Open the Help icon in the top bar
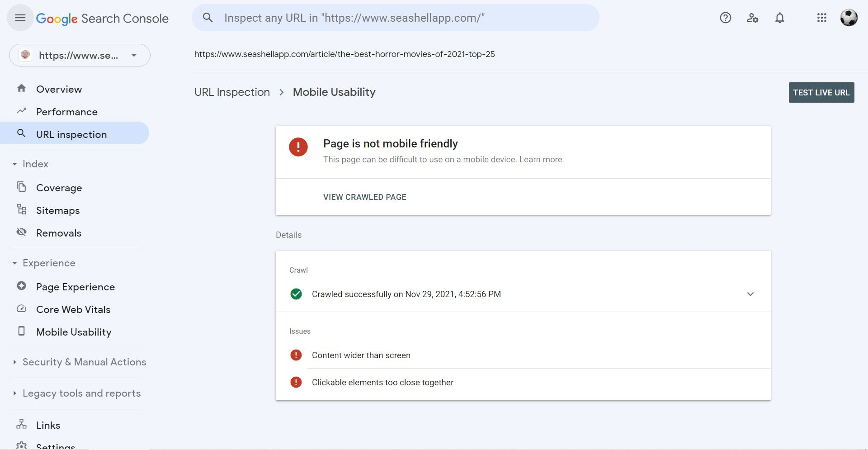The image size is (868, 450). [x=725, y=18]
